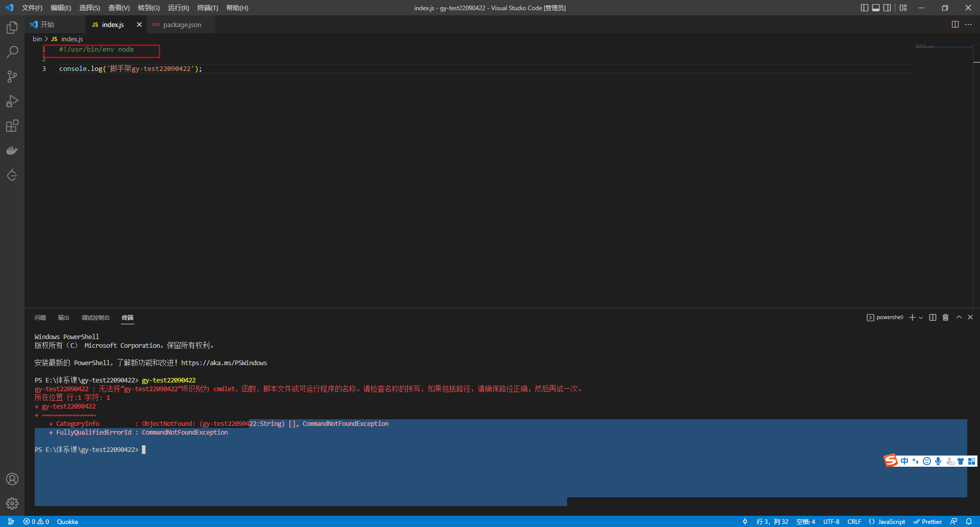This screenshot has width=980, height=527.
Task: Change indentation via 空格: 4
Action: (805, 521)
